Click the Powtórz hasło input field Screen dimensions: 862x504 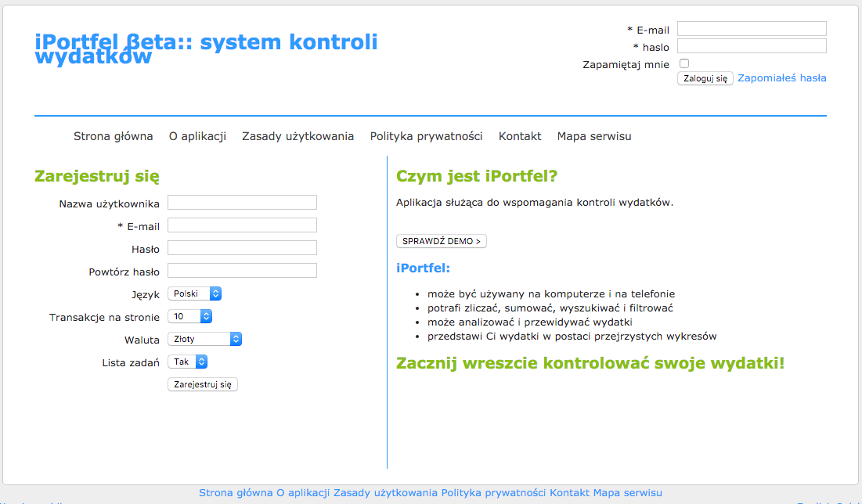point(242,271)
